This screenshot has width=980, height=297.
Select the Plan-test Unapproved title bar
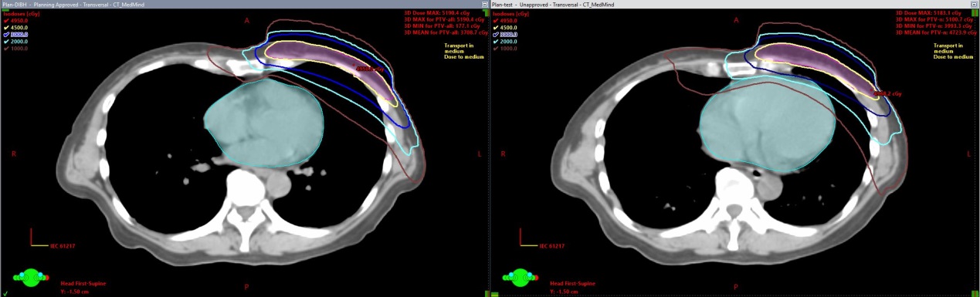click(x=730, y=5)
